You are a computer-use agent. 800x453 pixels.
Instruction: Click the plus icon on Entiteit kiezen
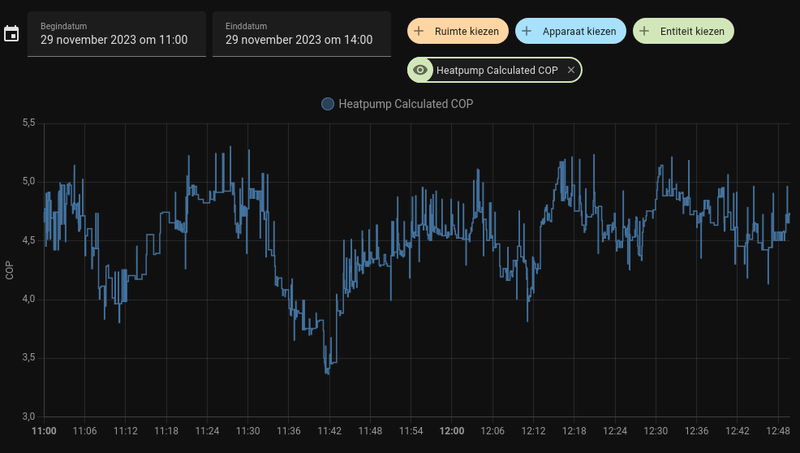click(x=644, y=31)
